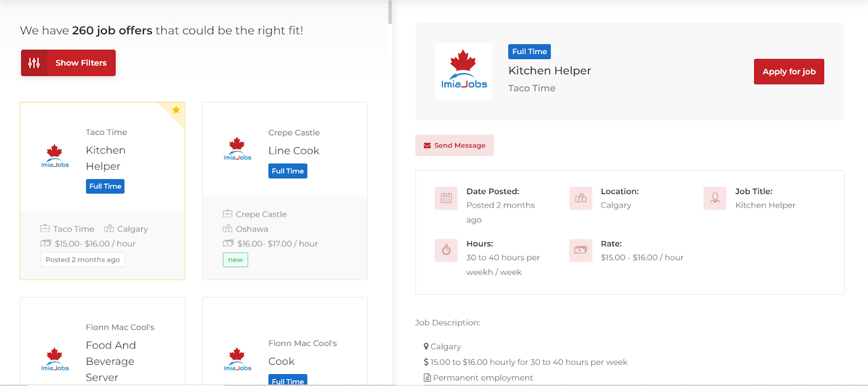
Task: Click '$15.00 - $16.00 / hour' under Rate
Action: tap(642, 258)
